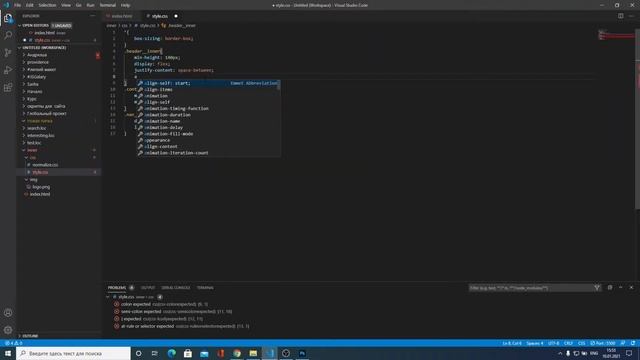The width and height of the screenshot is (640, 360).
Task: Open the Extensions view
Action: 8,87
